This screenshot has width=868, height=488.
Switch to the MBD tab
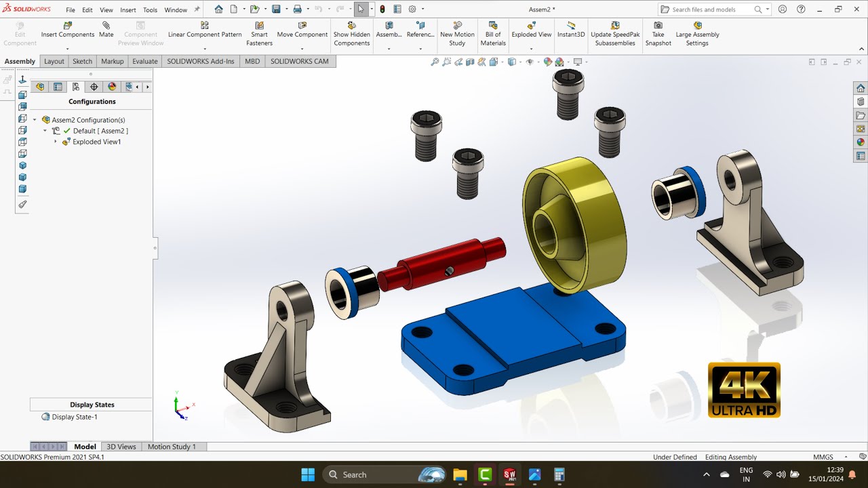[252, 61]
